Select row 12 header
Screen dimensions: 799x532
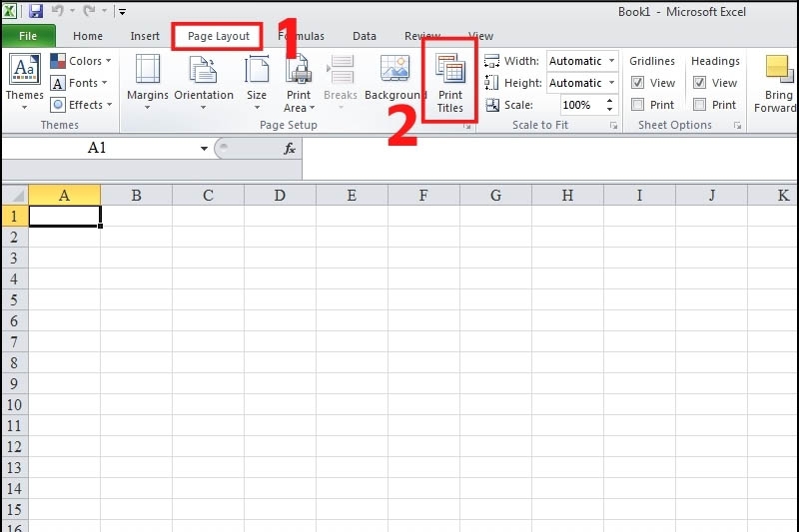[x=15, y=446]
